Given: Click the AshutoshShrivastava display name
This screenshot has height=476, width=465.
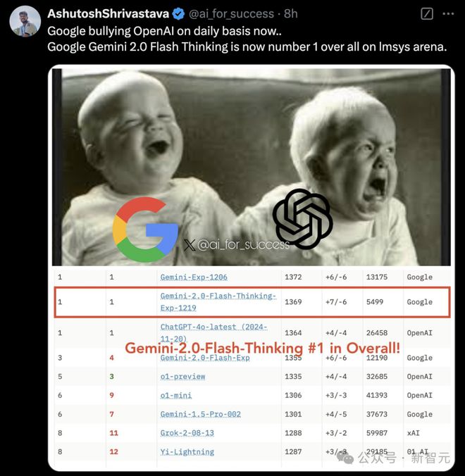Looking at the screenshot, I should pos(108,13).
